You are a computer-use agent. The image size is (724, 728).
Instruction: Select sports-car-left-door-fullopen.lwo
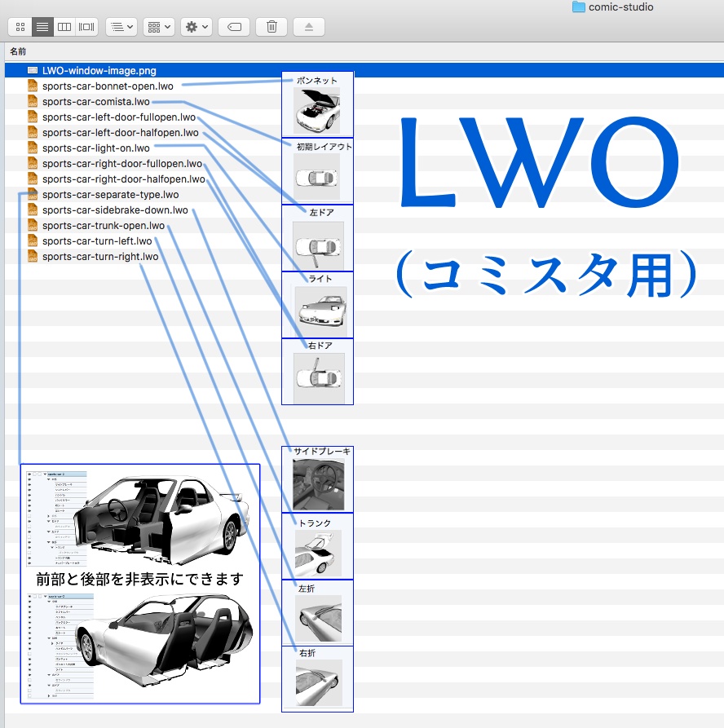119,117
